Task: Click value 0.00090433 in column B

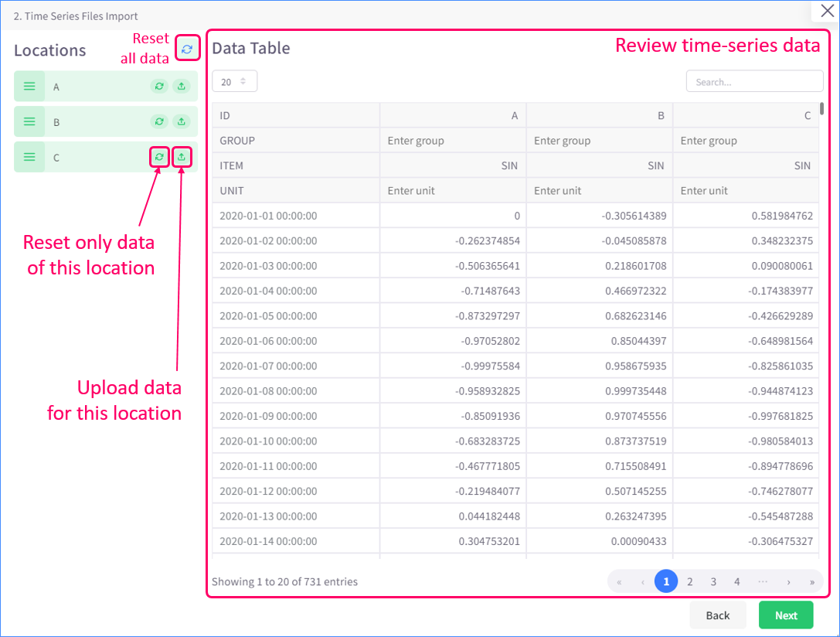Action: coord(600,541)
